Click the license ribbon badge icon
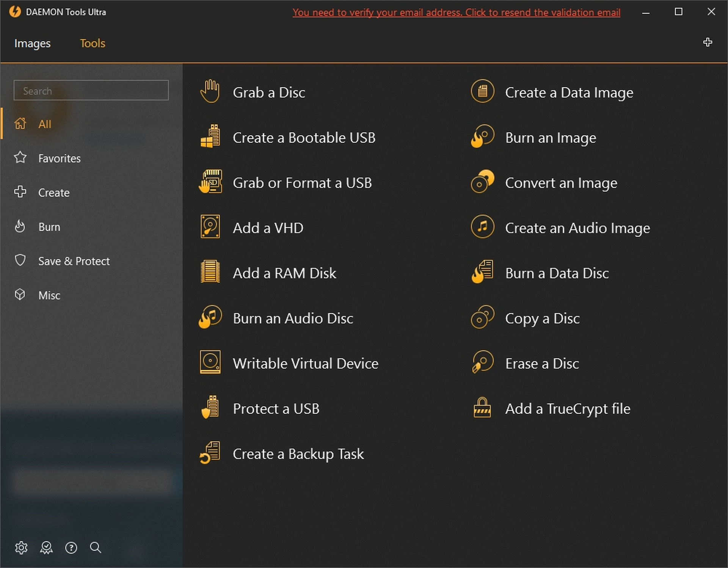The image size is (728, 568). tap(46, 548)
